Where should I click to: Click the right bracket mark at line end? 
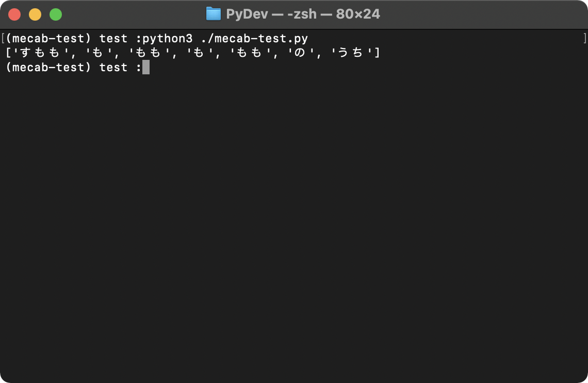[x=584, y=38]
